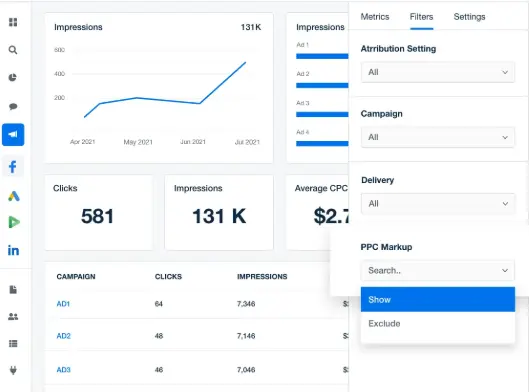Viewport: 529px width, 392px height.
Task: Click the Ad 1 impressions bar
Action: (x=322, y=56)
